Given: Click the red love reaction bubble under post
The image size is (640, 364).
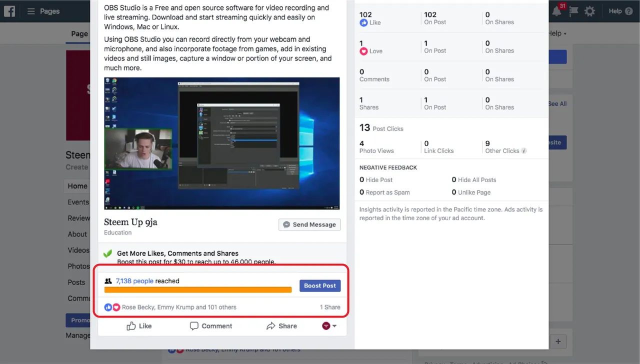Looking at the screenshot, I should [x=116, y=307].
